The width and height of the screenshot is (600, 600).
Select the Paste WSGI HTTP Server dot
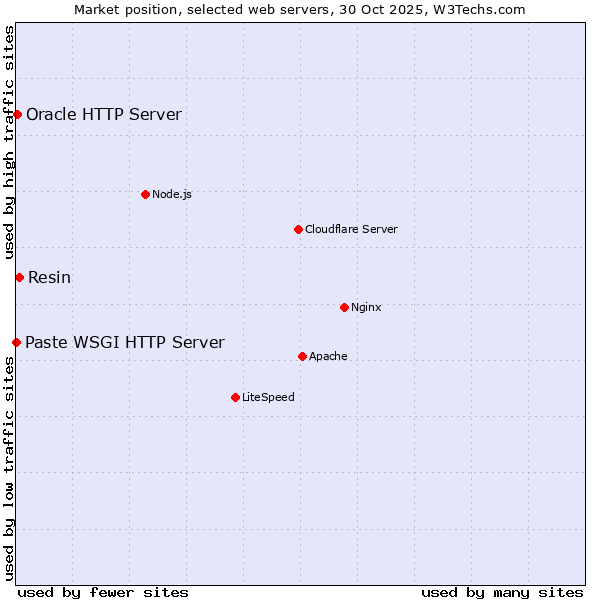click(x=16, y=343)
